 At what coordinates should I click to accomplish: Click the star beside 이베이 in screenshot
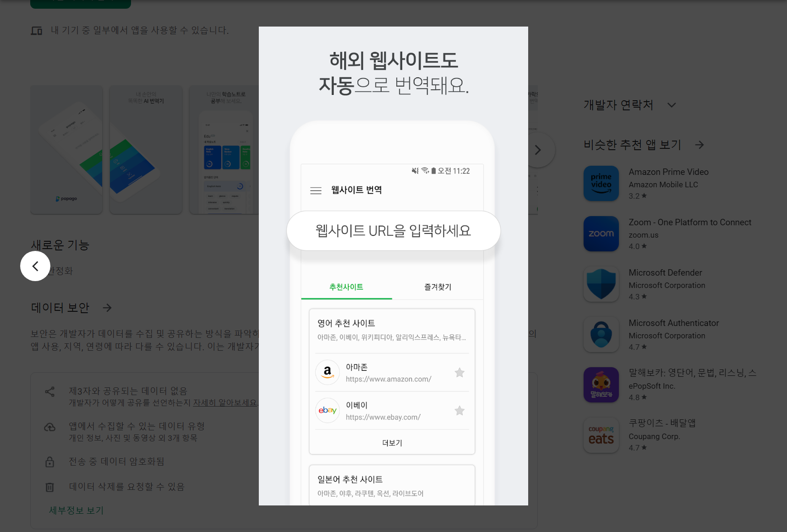coord(459,411)
